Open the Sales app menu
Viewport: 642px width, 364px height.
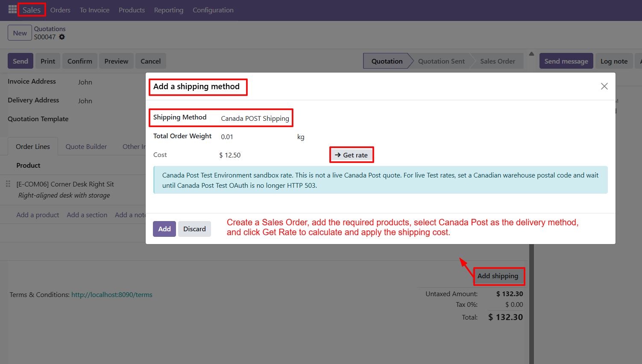pyautogui.click(x=32, y=10)
